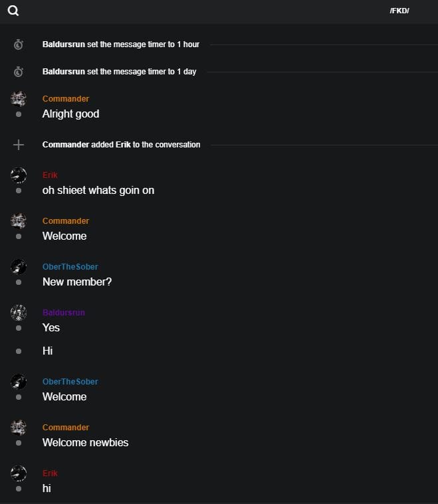Viewport: 438px width, 504px height.
Task: Select the 'Welcome newbies' message text
Action: coord(85,443)
